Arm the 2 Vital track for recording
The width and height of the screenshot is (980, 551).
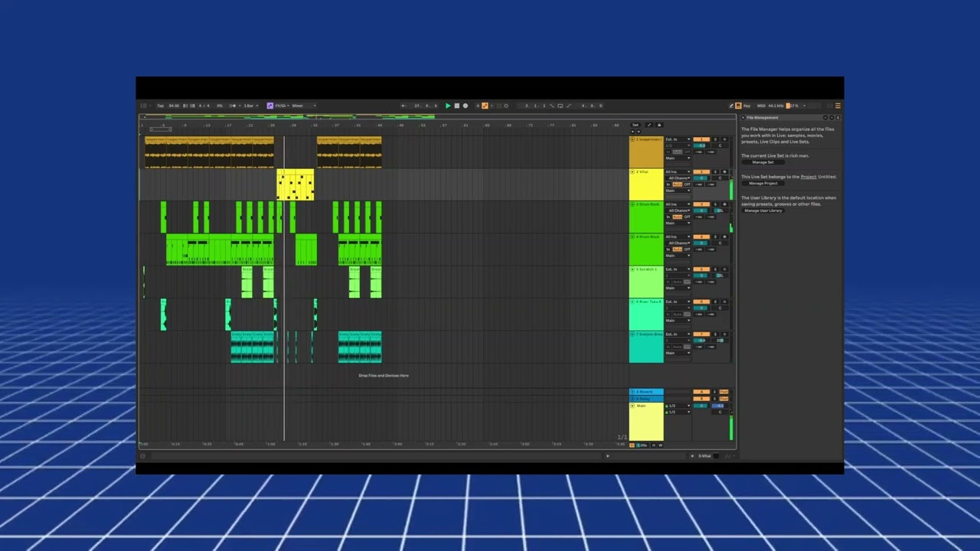click(724, 171)
